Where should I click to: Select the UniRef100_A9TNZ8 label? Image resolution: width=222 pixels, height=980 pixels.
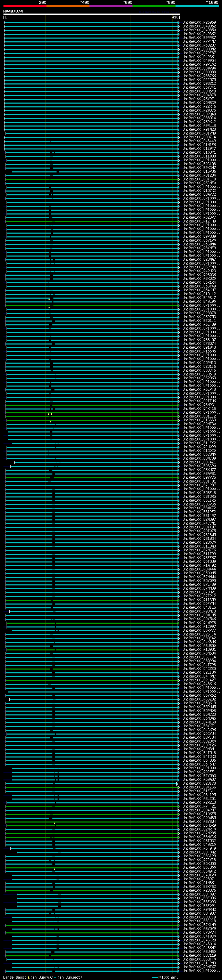[199, 129]
